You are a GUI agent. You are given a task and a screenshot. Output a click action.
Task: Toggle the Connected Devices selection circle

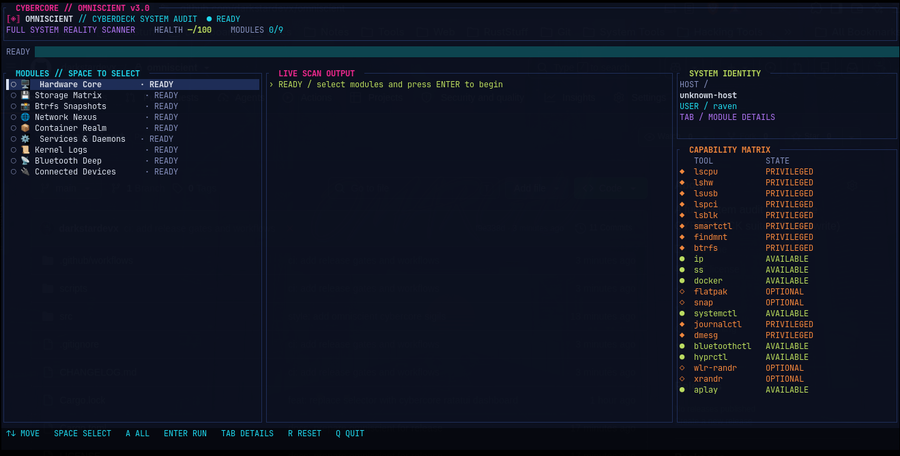coord(14,172)
